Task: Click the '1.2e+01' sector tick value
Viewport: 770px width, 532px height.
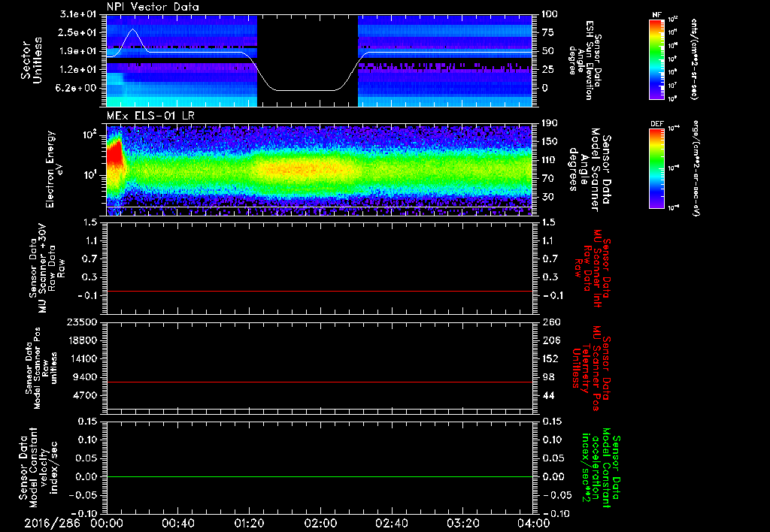Action: [x=78, y=69]
